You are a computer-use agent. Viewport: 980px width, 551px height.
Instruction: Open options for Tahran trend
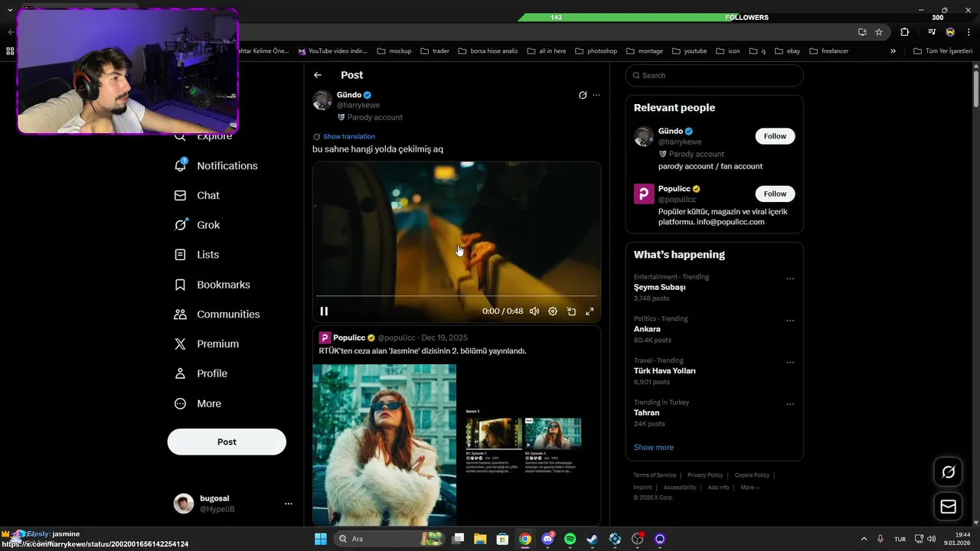pos(790,405)
